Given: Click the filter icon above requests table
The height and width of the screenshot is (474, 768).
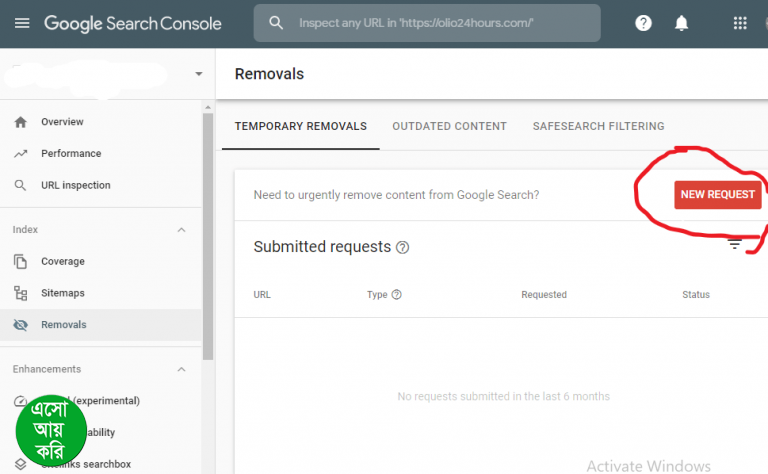Looking at the screenshot, I should point(735,246).
